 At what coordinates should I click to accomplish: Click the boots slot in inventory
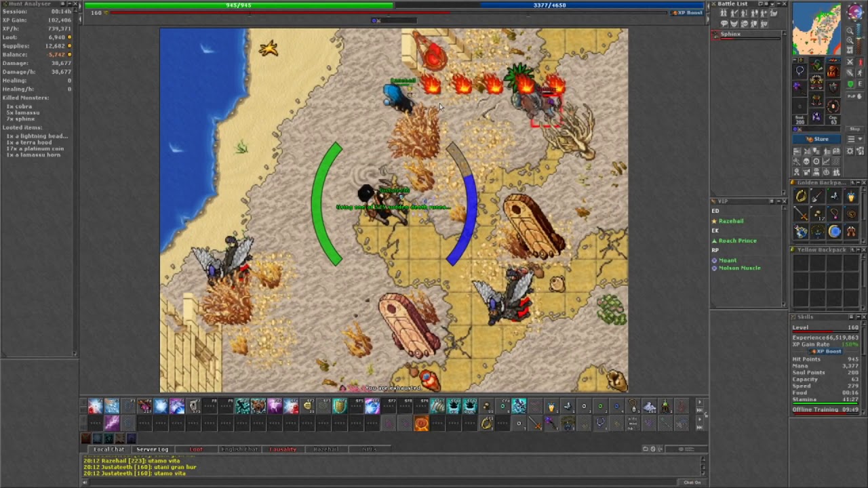click(x=816, y=117)
